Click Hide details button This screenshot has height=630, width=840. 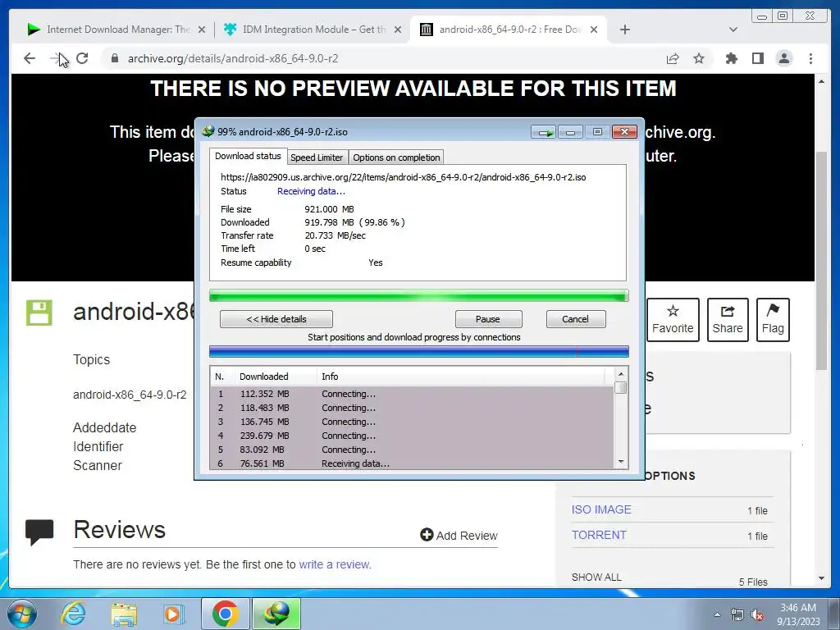click(x=276, y=319)
